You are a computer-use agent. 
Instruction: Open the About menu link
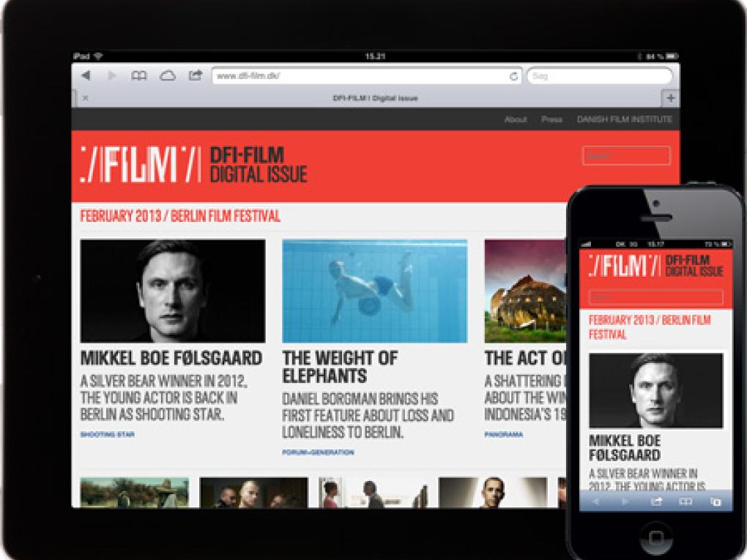pyautogui.click(x=516, y=119)
